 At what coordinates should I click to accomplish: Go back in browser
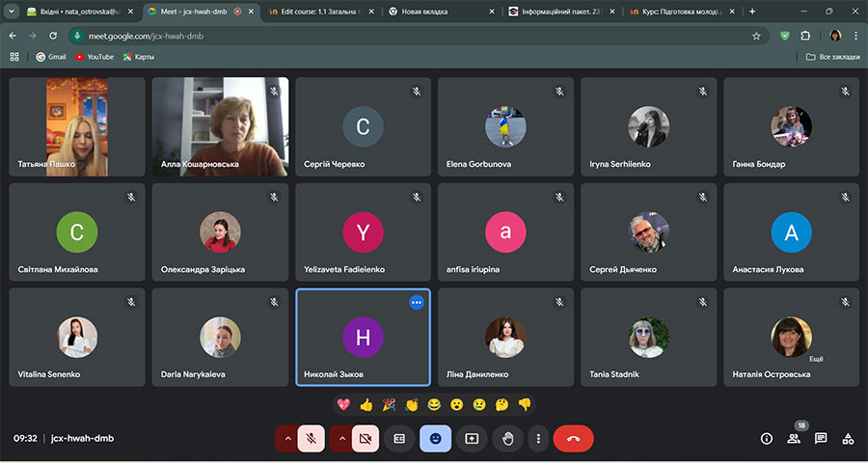13,36
